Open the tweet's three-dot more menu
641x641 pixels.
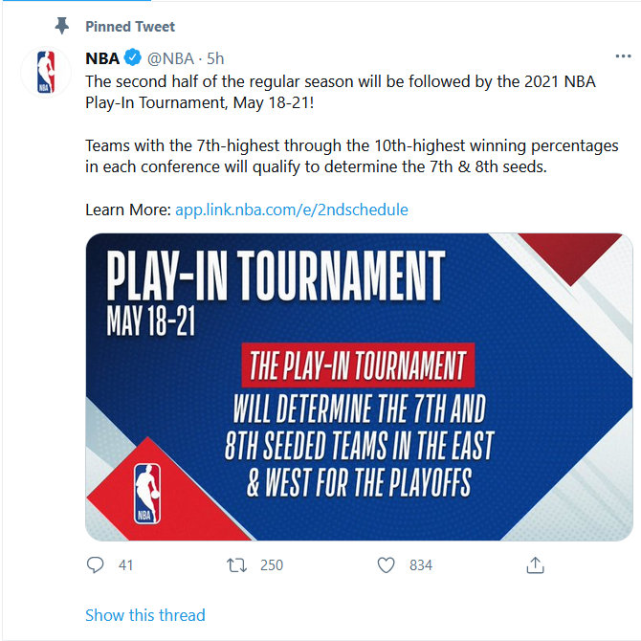pos(622,57)
